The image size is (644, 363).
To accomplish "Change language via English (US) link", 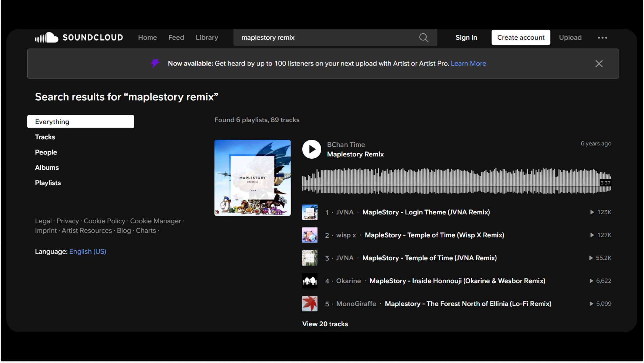I will point(88,251).
